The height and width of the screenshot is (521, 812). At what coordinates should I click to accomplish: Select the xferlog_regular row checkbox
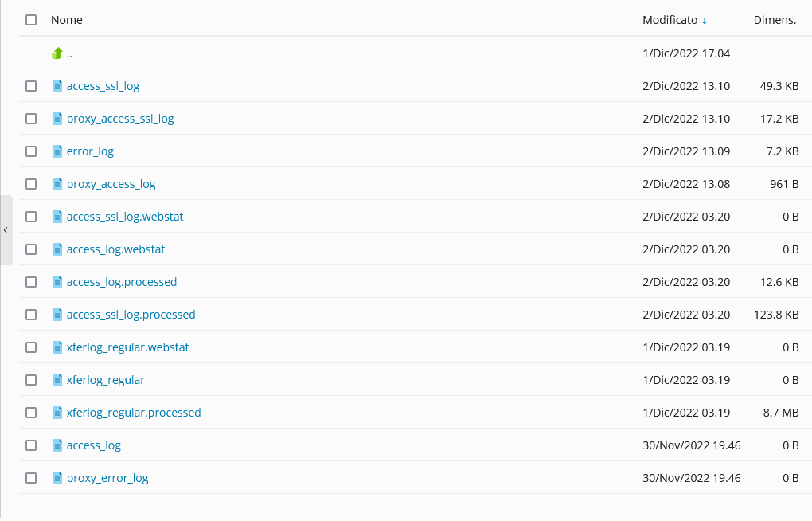point(31,380)
